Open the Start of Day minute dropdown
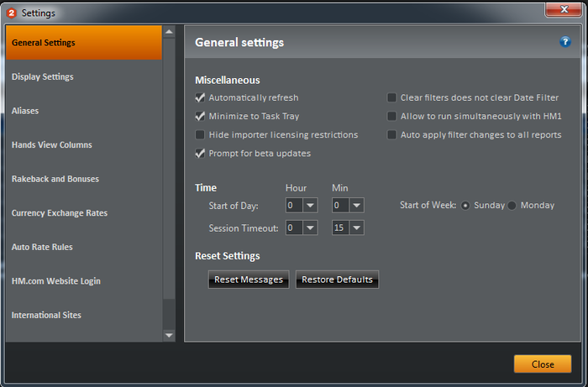The image size is (588, 387). click(357, 206)
